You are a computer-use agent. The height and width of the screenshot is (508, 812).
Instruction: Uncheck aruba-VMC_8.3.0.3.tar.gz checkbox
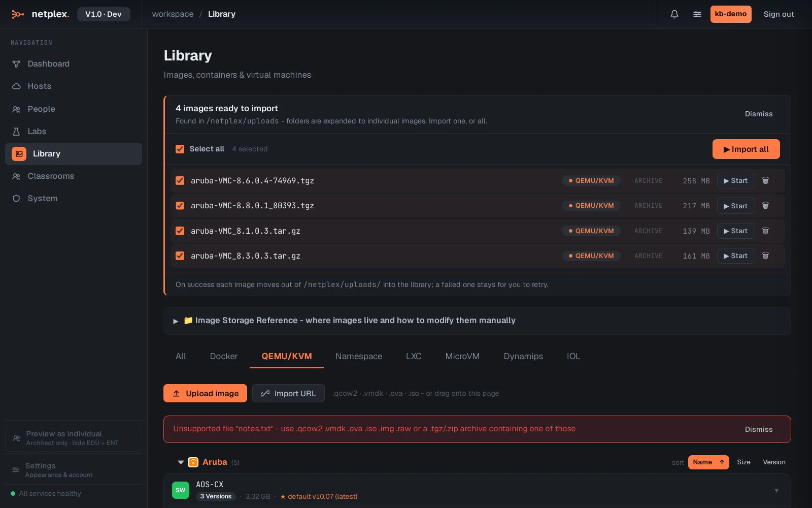[x=180, y=256]
